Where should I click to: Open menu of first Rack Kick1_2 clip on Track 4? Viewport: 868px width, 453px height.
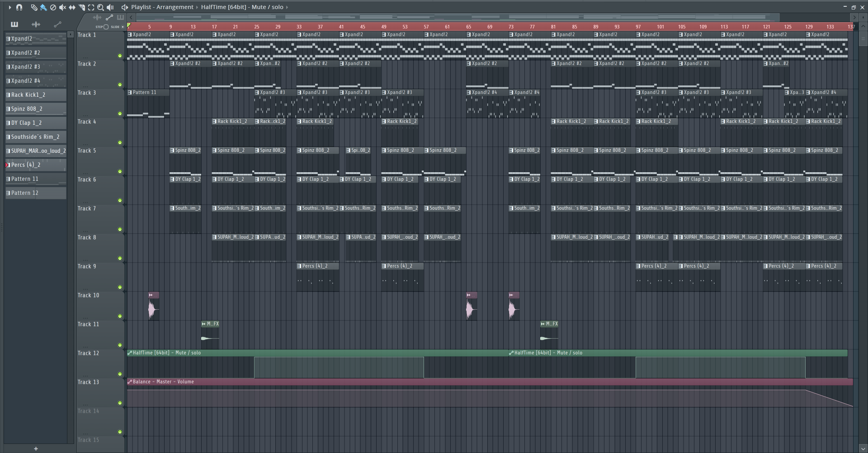[x=215, y=122]
